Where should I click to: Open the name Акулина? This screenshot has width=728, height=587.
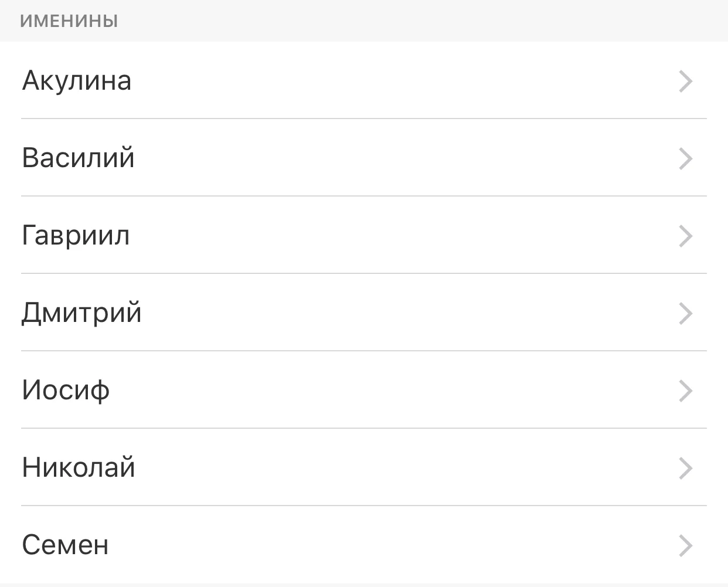point(76,81)
